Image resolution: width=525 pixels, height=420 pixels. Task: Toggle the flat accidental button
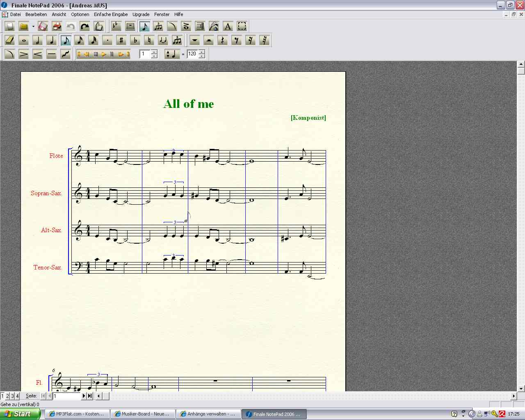pos(135,40)
